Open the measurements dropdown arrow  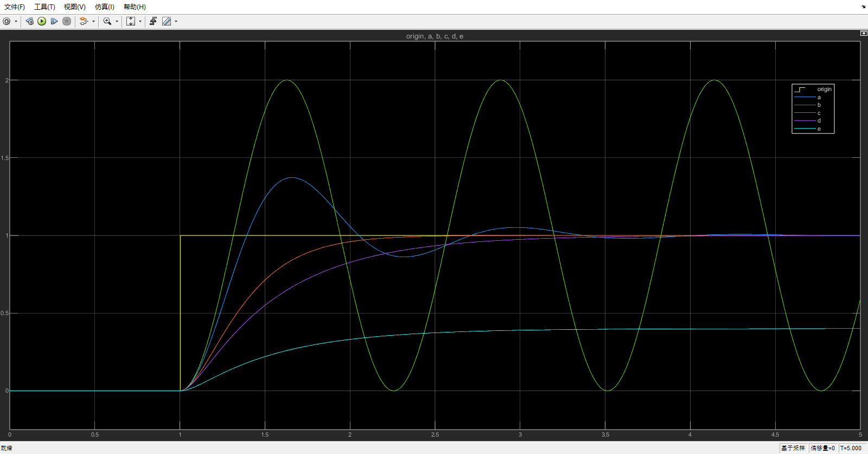[176, 22]
